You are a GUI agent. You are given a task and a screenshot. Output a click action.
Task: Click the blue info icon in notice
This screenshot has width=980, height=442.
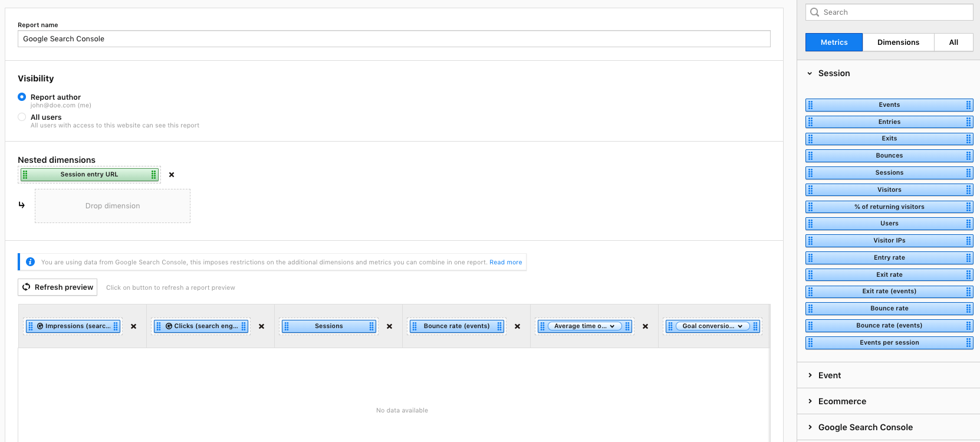pos(30,262)
